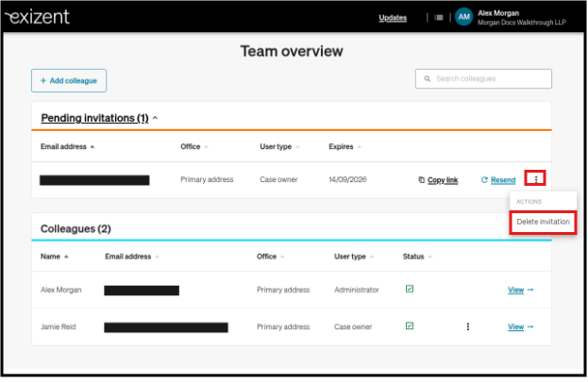Viewport: 588px width, 382px height.
Task: Open the Updates link in header
Action: tap(393, 18)
